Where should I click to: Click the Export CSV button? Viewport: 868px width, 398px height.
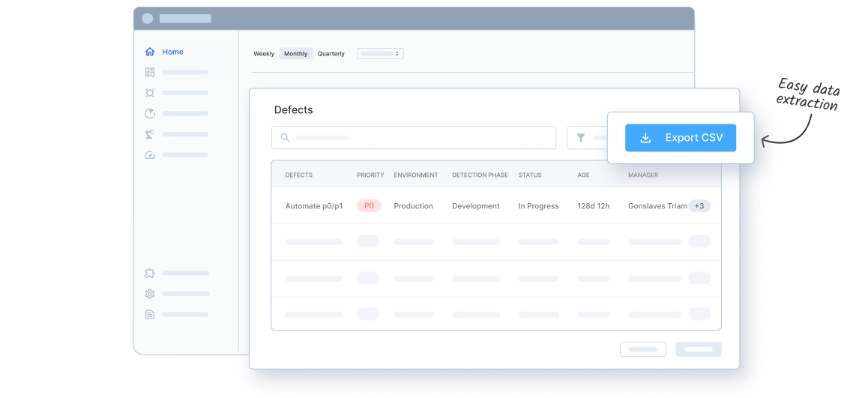(681, 138)
